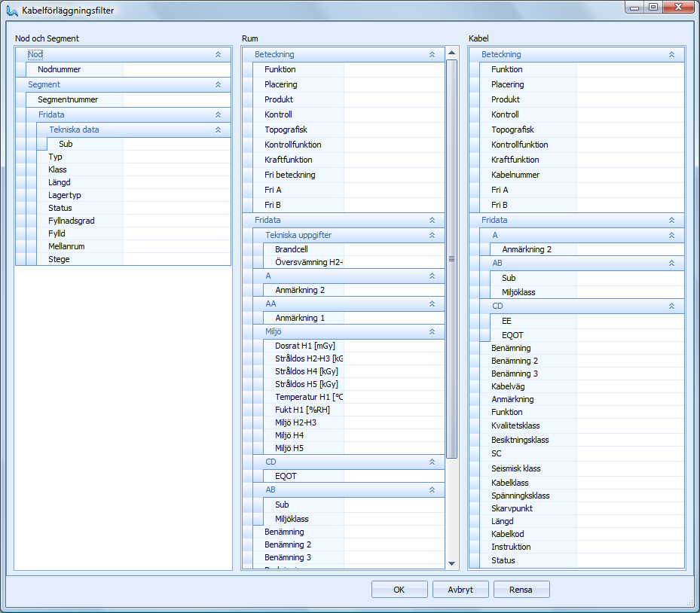Select the Fri beteckning row

tap(349, 175)
